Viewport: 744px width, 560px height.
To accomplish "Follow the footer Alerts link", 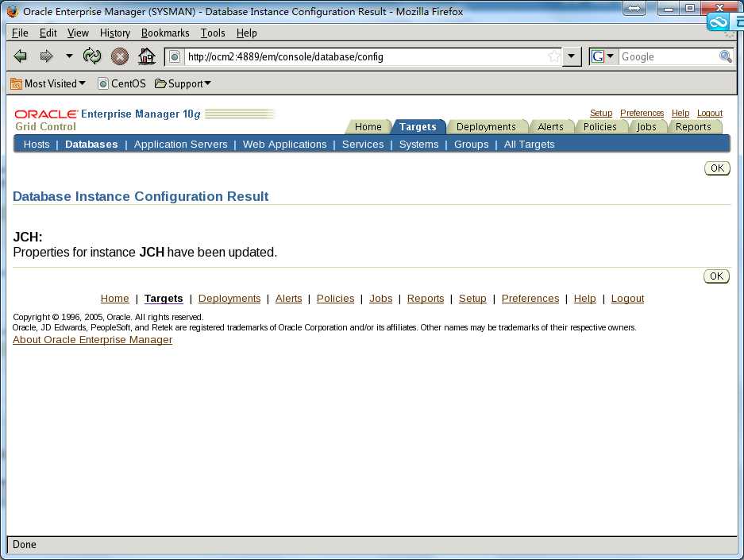I will click(x=288, y=299).
